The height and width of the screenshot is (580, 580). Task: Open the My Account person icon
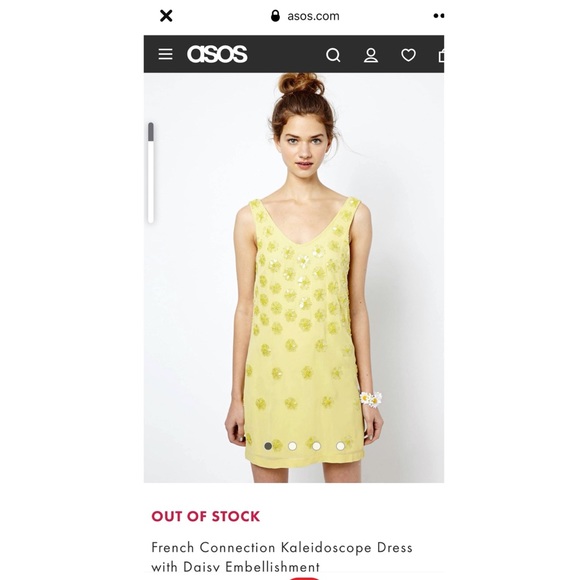tap(371, 55)
